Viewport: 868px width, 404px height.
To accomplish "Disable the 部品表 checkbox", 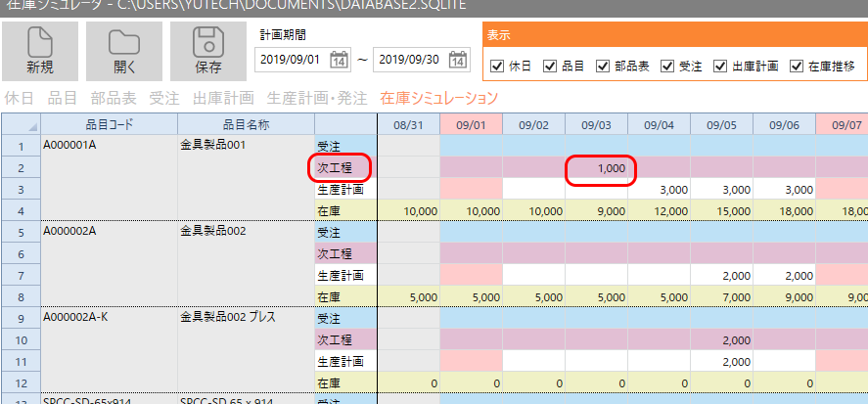I will 603,67.
